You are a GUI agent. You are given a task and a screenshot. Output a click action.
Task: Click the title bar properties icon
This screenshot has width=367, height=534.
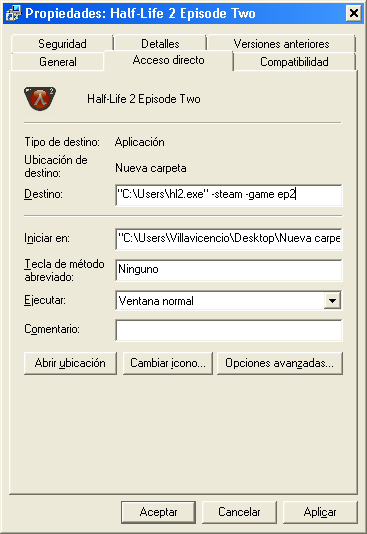[13, 13]
